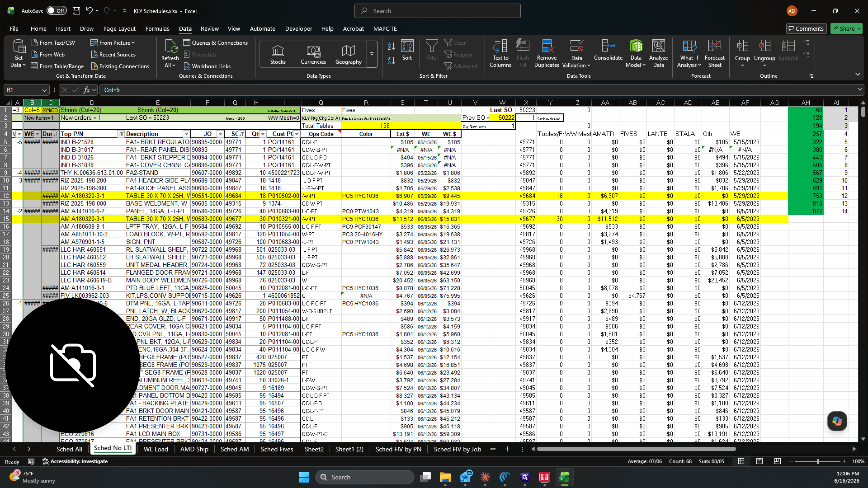Screen dimensions: 868x488
Task: Click the Search box in title bar
Action: pos(437,11)
